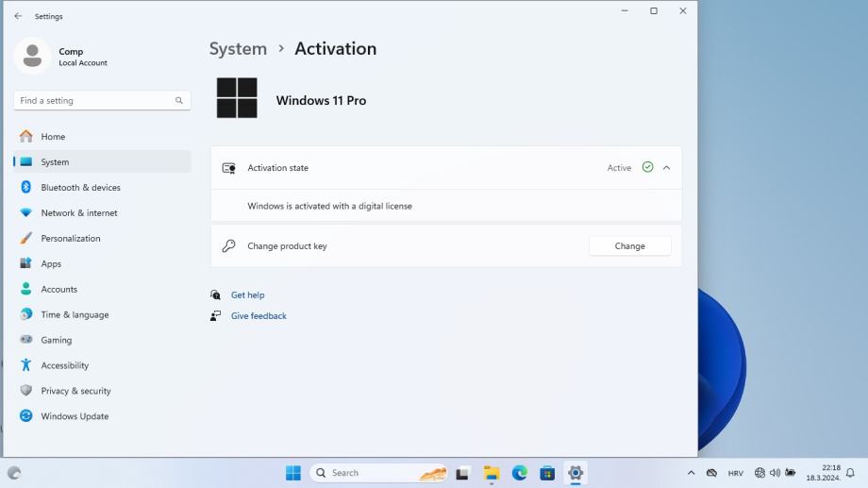The height and width of the screenshot is (488, 868).
Task: Open the Give feedback link
Action: point(259,315)
